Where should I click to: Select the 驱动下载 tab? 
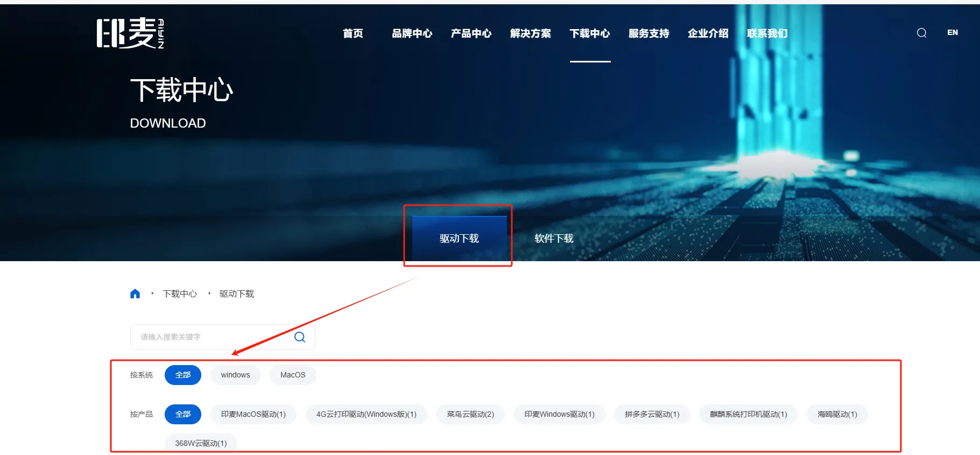coord(459,239)
